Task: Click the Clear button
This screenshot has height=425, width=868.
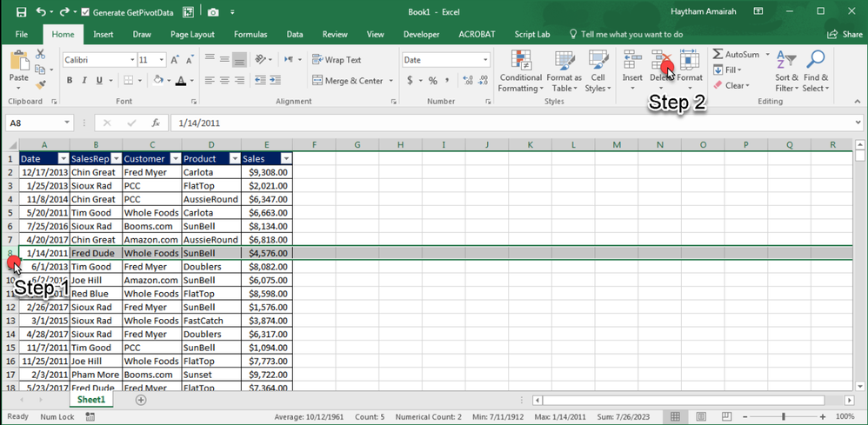Action: click(x=731, y=85)
